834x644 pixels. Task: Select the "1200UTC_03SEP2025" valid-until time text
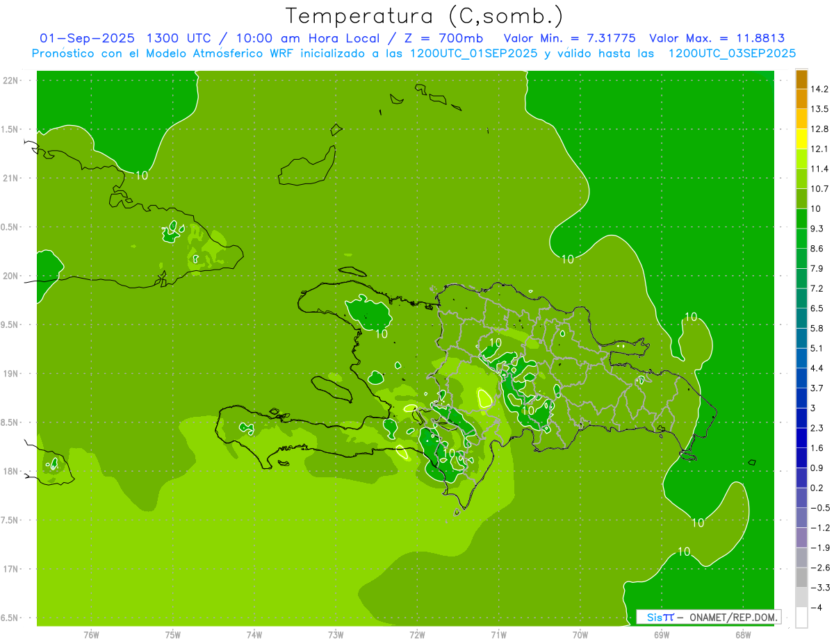(x=732, y=53)
